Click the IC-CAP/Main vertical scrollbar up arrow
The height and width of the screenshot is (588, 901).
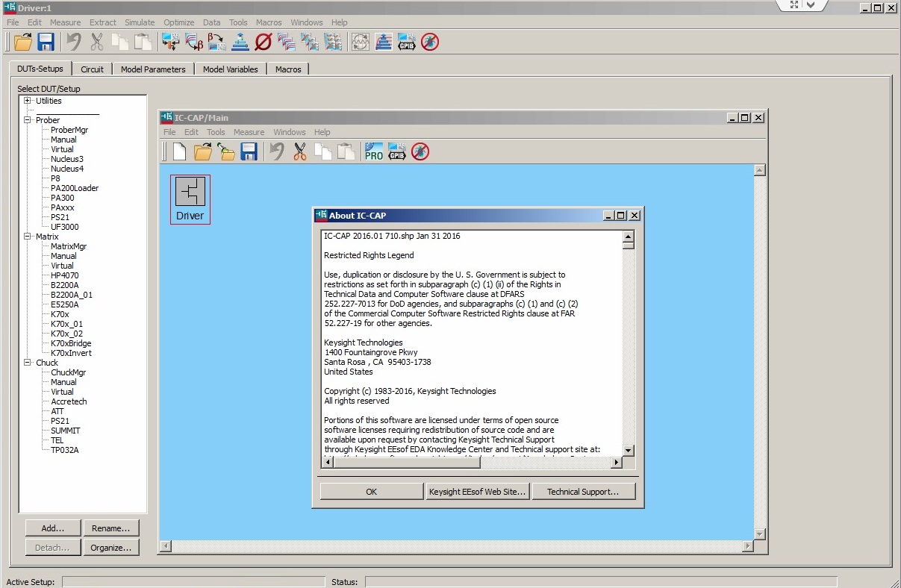click(760, 170)
